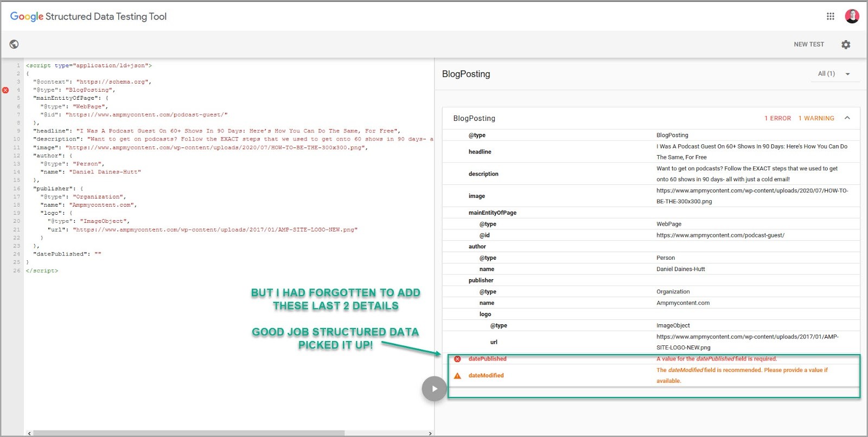Screen dimensions: 868x437
Task: Click the empty datePublished value in code
Action: pos(98,254)
